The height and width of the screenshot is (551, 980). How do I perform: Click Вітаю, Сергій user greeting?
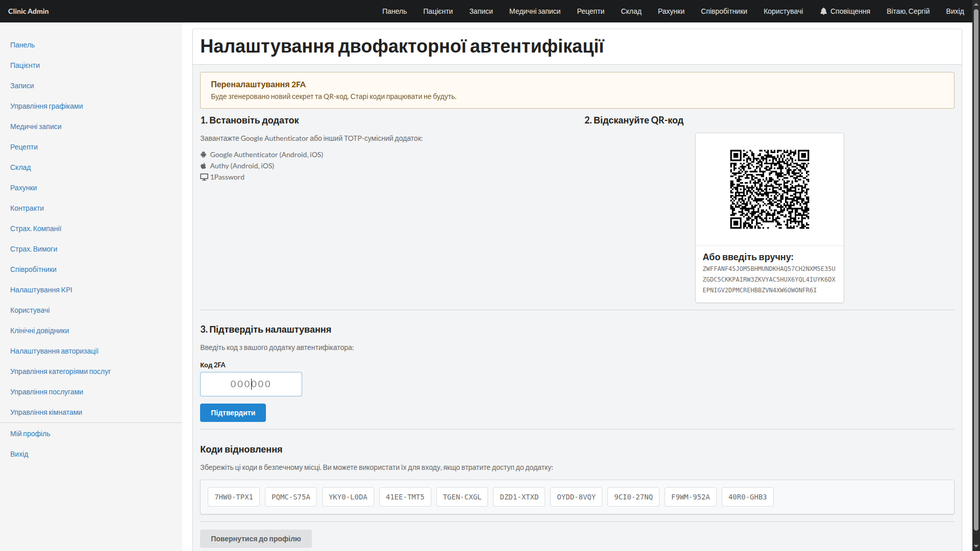[908, 11]
